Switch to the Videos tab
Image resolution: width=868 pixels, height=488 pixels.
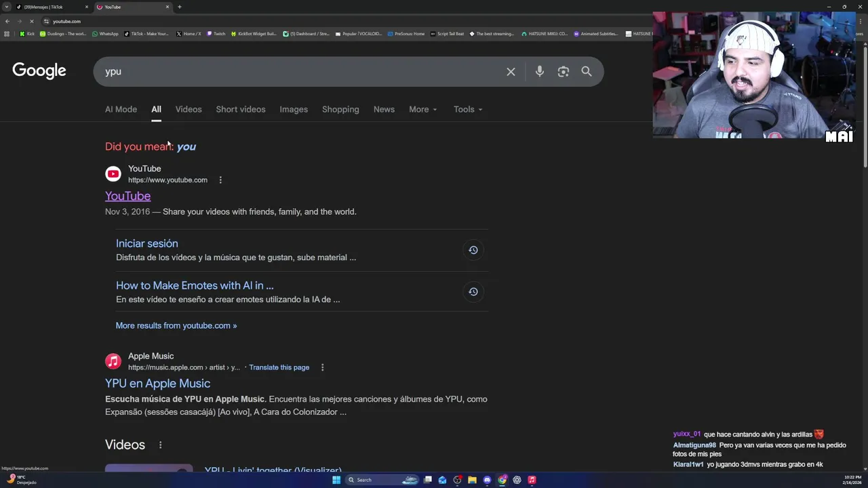click(189, 109)
